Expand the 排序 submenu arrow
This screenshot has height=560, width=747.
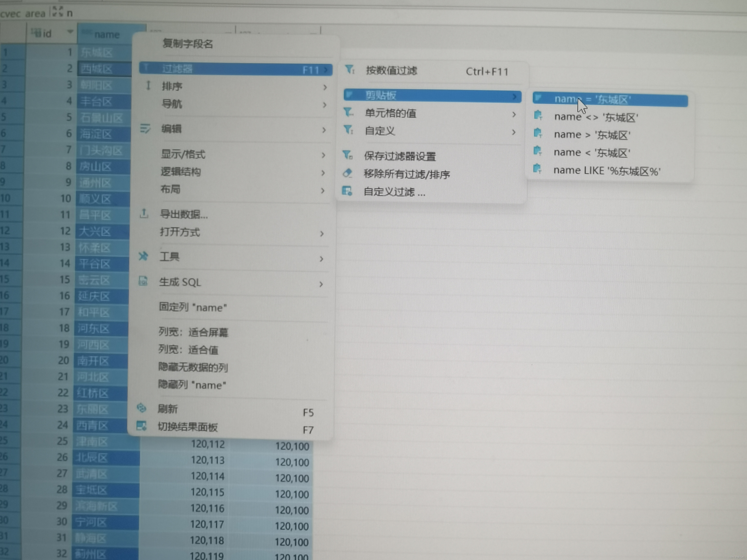325,87
